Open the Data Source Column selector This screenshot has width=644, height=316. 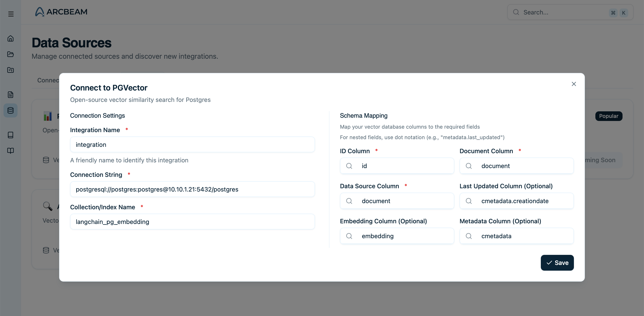(x=397, y=201)
